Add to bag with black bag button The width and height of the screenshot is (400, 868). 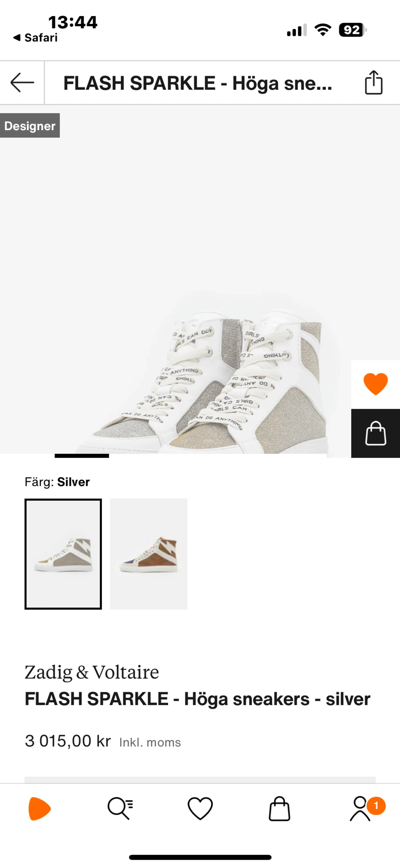pos(375,433)
